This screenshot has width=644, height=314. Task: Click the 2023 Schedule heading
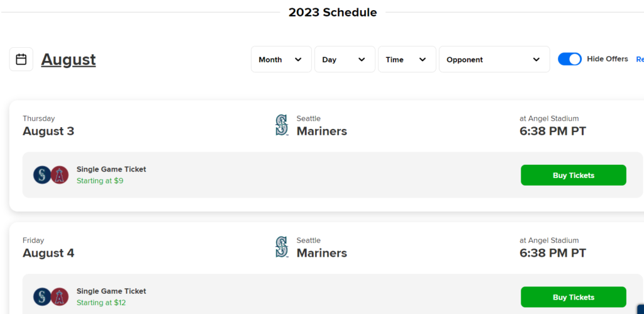(333, 13)
